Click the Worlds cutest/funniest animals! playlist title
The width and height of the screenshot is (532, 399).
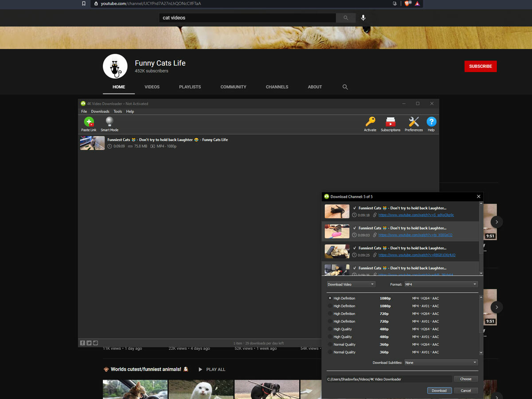[x=146, y=369]
